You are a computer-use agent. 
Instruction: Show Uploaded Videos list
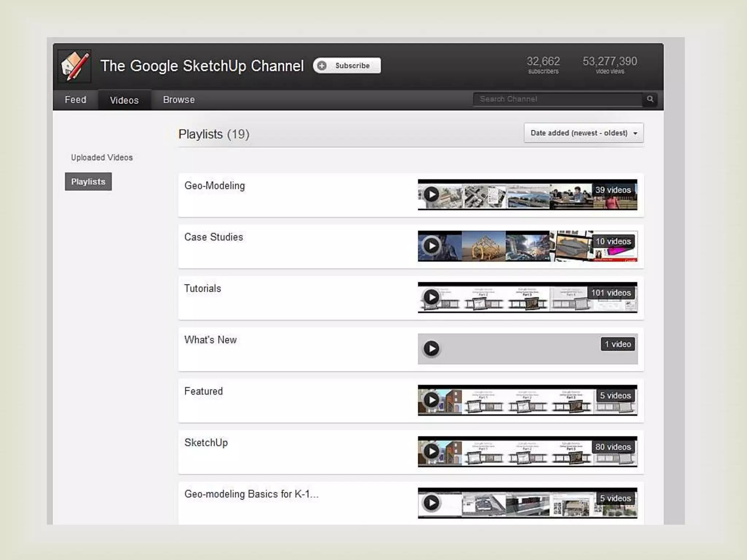point(102,157)
